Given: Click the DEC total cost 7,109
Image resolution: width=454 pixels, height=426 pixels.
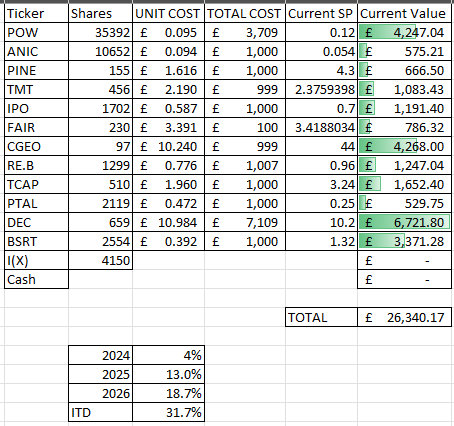Looking at the screenshot, I should [245, 222].
